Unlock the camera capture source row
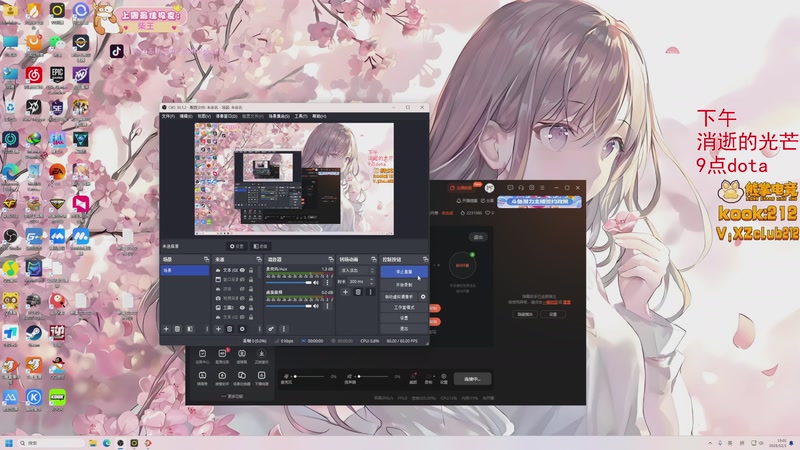 [x=251, y=298]
